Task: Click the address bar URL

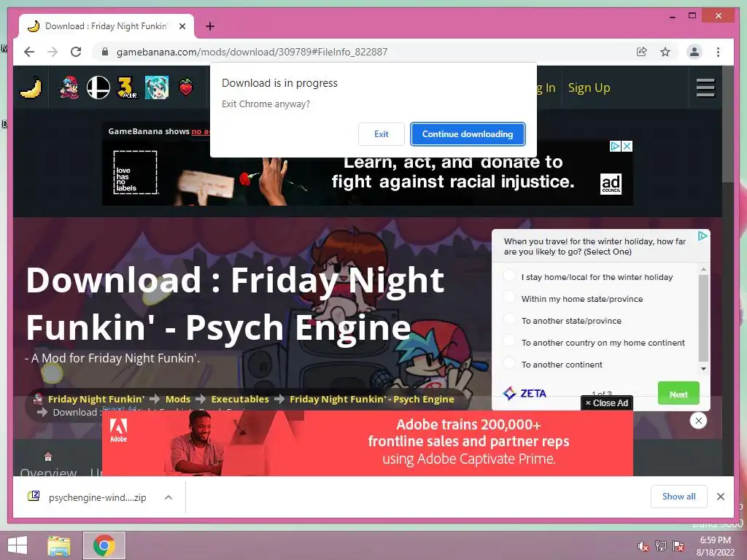Action: [252, 52]
